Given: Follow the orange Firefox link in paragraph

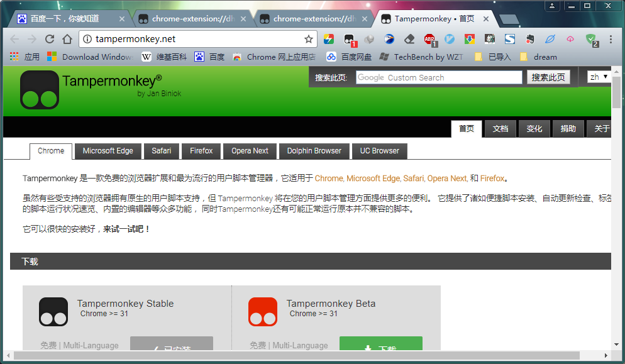Looking at the screenshot, I should click(x=492, y=178).
